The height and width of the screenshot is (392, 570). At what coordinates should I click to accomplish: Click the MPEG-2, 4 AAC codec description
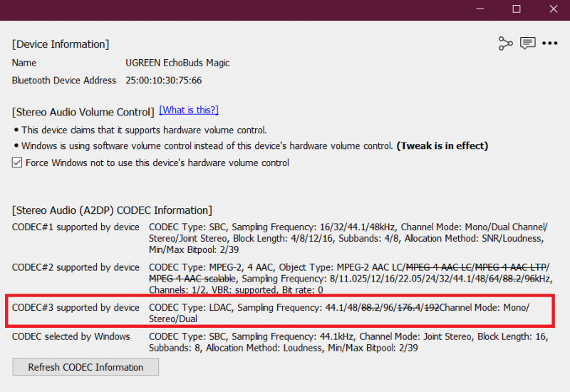click(351, 279)
